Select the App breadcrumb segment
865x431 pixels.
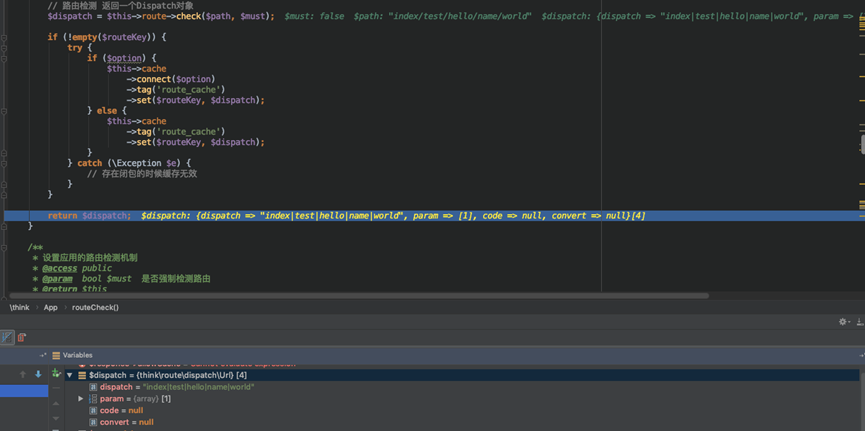[x=51, y=307]
